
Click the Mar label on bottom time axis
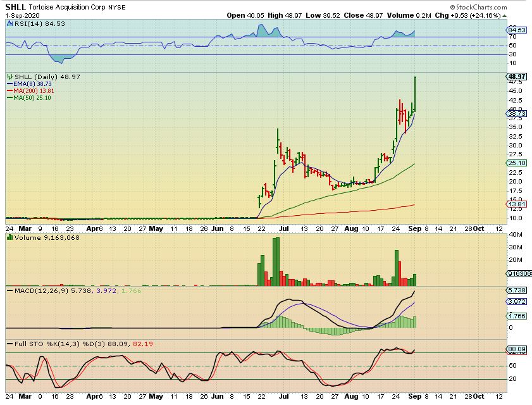pos(25,396)
